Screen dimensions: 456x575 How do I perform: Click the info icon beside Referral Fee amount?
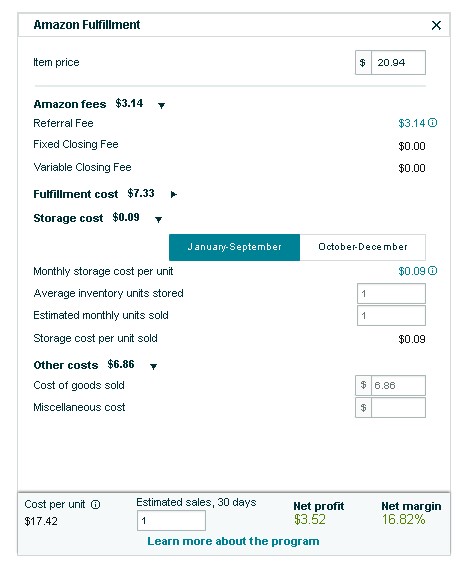pyautogui.click(x=433, y=123)
